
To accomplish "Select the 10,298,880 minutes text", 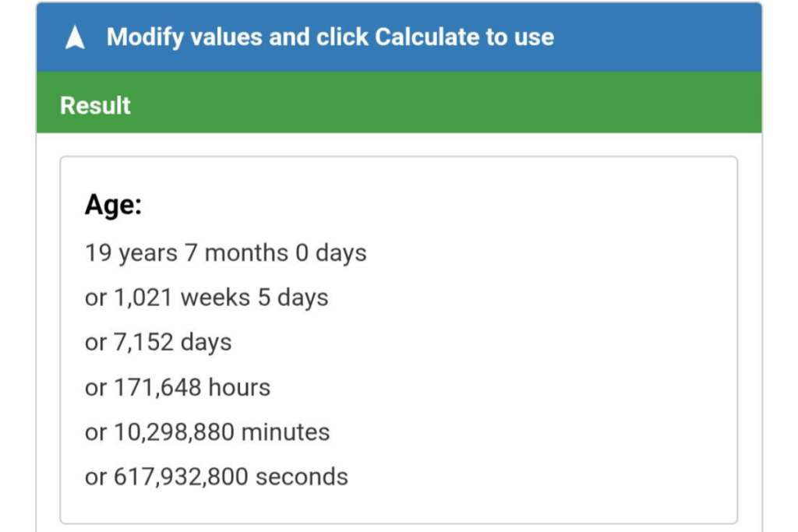I will (207, 432).
